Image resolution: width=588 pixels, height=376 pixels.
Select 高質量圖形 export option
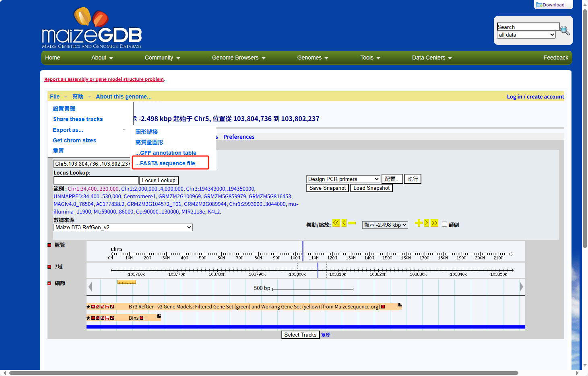[149, 143]
